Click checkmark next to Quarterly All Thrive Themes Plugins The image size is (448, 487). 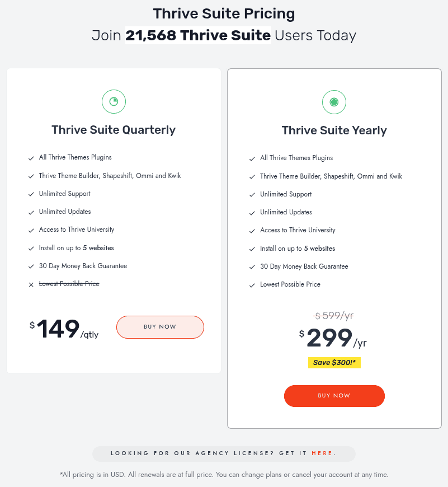click(31, 158)
